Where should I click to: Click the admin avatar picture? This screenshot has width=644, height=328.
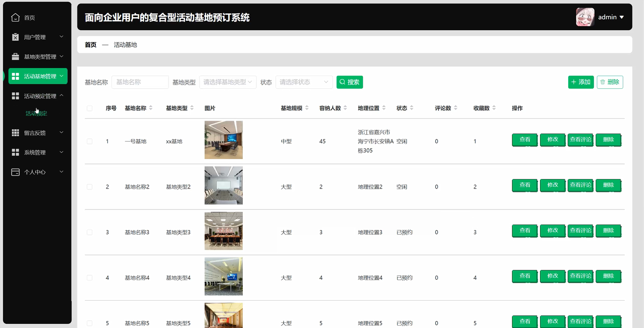point(585,17)
